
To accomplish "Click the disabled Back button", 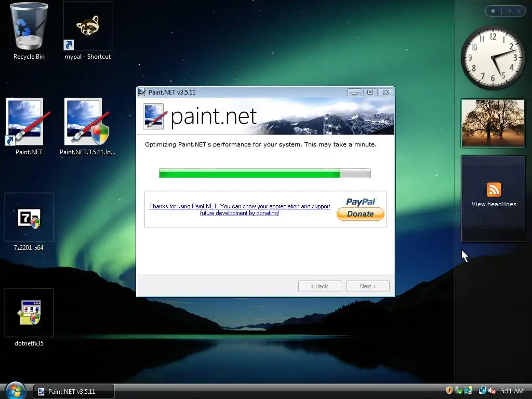I will point(320,286).
